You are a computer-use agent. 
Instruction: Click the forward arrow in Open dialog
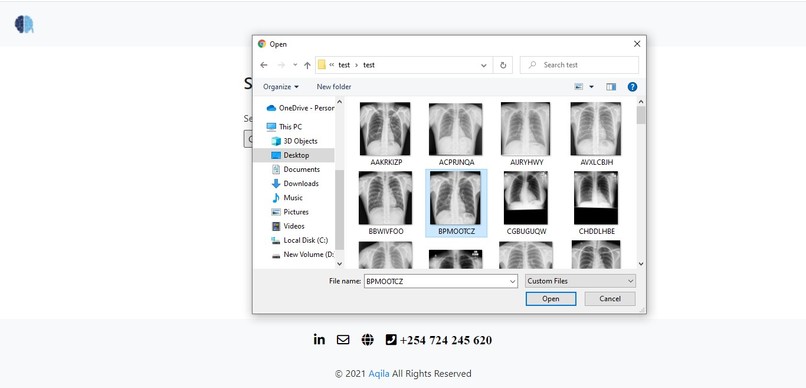[281, 65]
